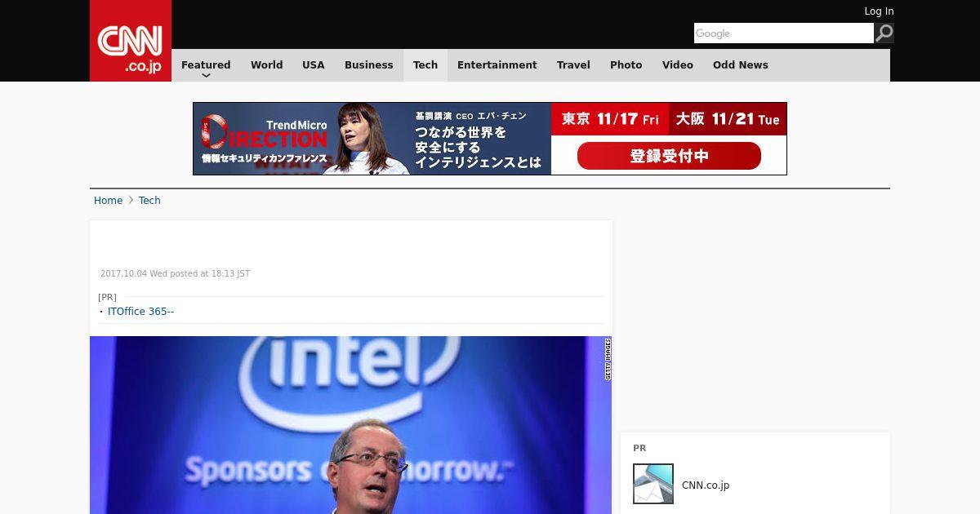The height and width of the screenshot is (514, 980).
Task: Focus the Google search field
Action: tap(784, 33)
